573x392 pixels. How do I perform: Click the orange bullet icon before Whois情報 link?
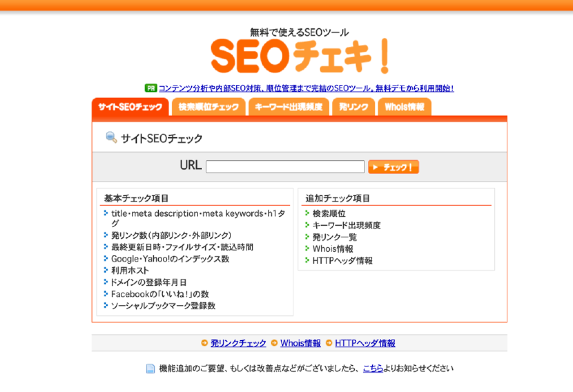click(x=274, y=343)
